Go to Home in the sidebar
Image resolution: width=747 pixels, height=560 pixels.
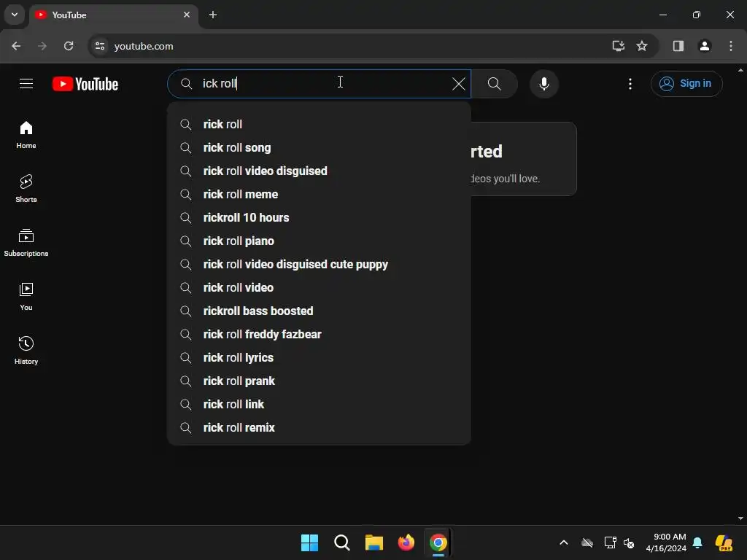coord(26,135)
